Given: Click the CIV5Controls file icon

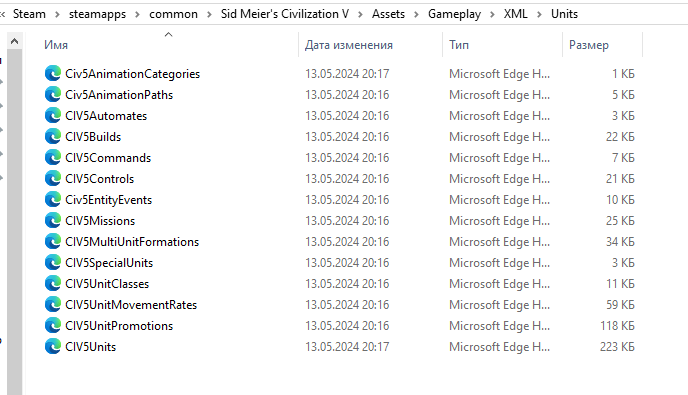Looking at the screenshot, I should coord(53,179).
